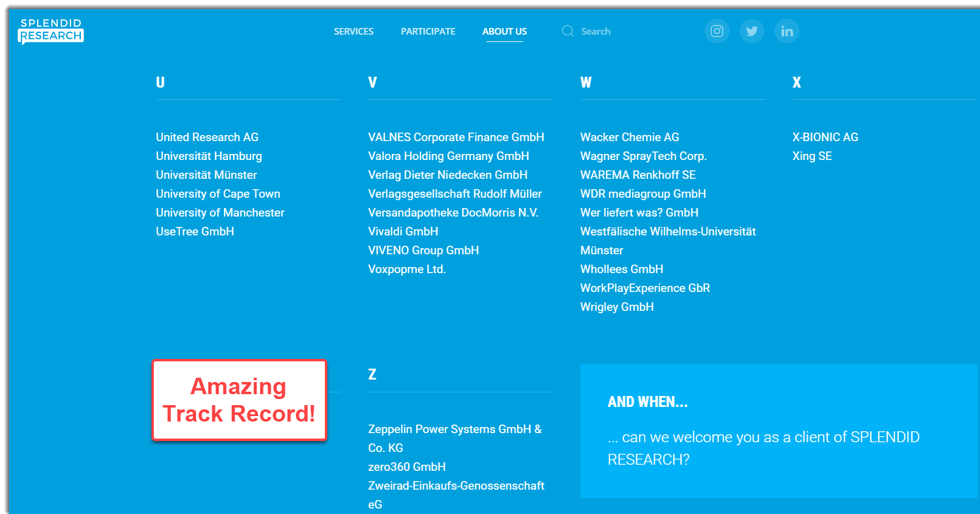Open the Twitter profile icon
Image resolution: width=980 pixels, height=514 pixels.
click(752, 31)
